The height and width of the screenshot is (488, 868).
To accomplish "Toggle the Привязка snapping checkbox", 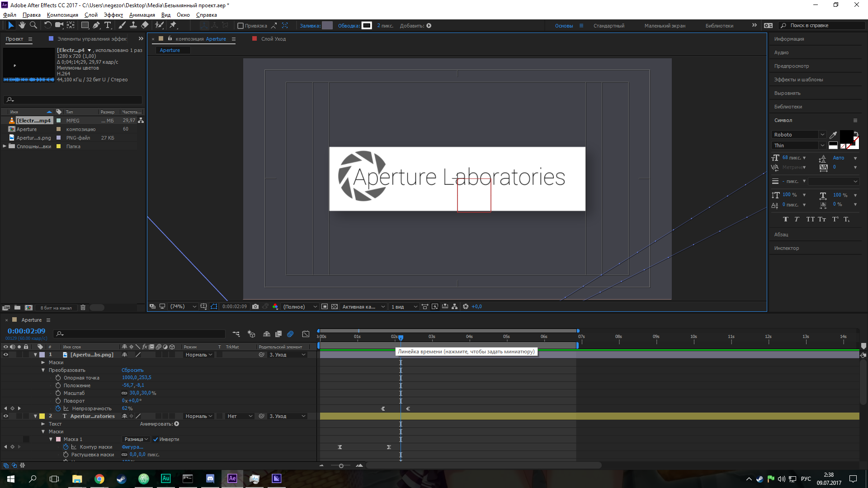I will (x=241, y=26).
